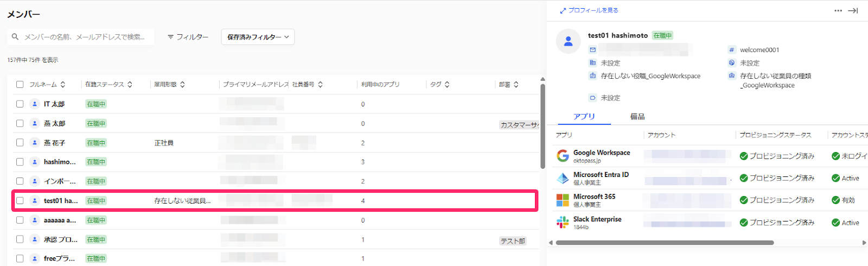868x266 pixels.
Task: Click the check icon in Google Workspace provisioning status
Action: click(x=744, y=156)
